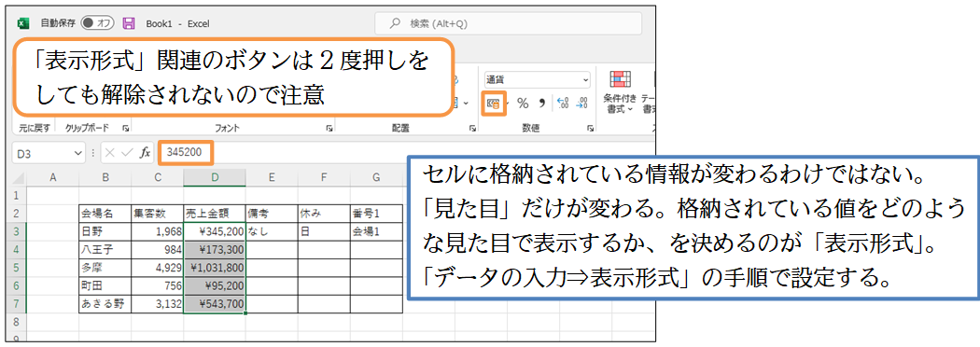The image size is (980, 347).
Task: Click the 集客数 header cell
Action: click(158, 213)
